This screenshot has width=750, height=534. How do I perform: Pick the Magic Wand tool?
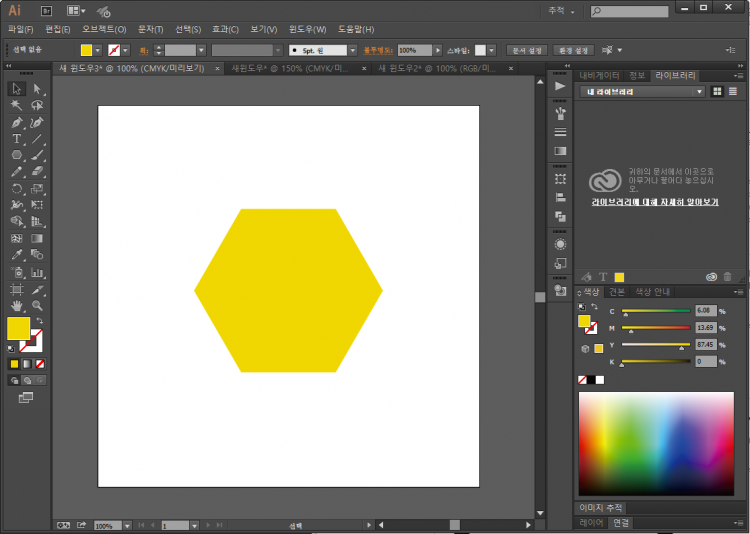[17, 105]
